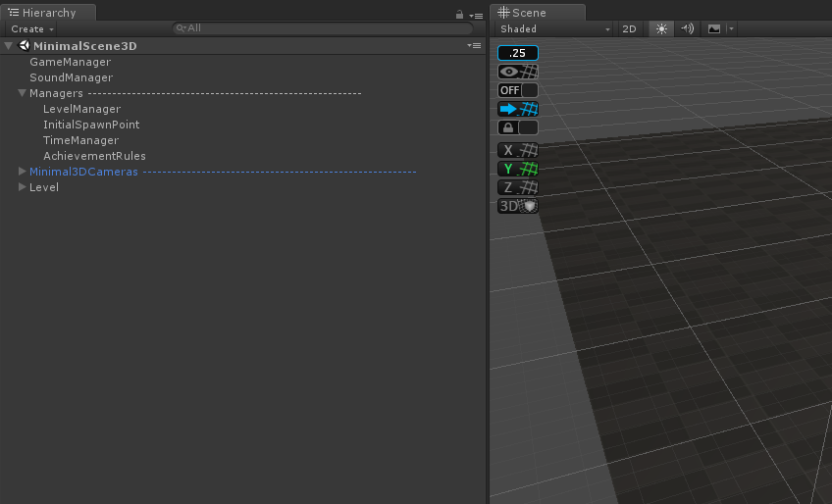Screen dimensions: 832x504
Task: Collapse the Managers group
Action: coord(22,93)
